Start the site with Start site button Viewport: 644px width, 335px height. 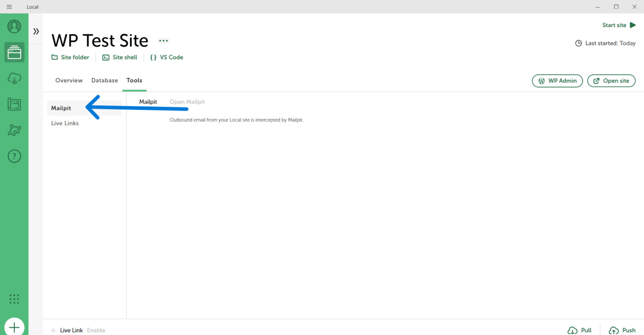tap(619, 25)
